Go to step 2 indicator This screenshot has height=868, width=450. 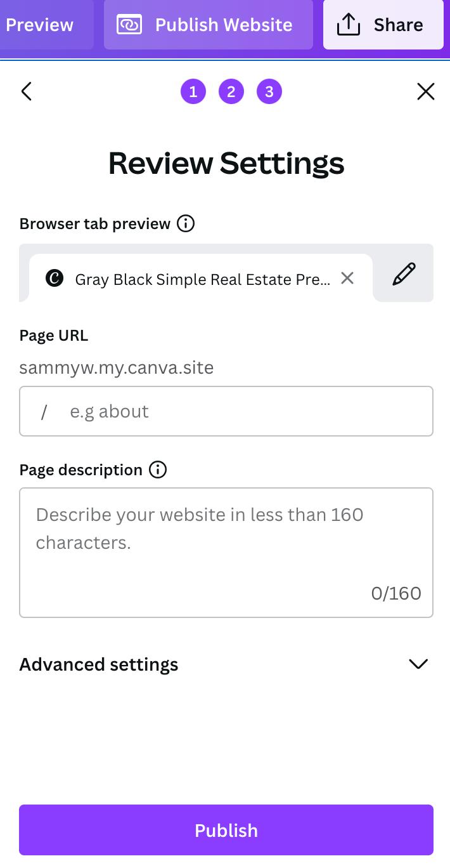[x=231, y=92]
